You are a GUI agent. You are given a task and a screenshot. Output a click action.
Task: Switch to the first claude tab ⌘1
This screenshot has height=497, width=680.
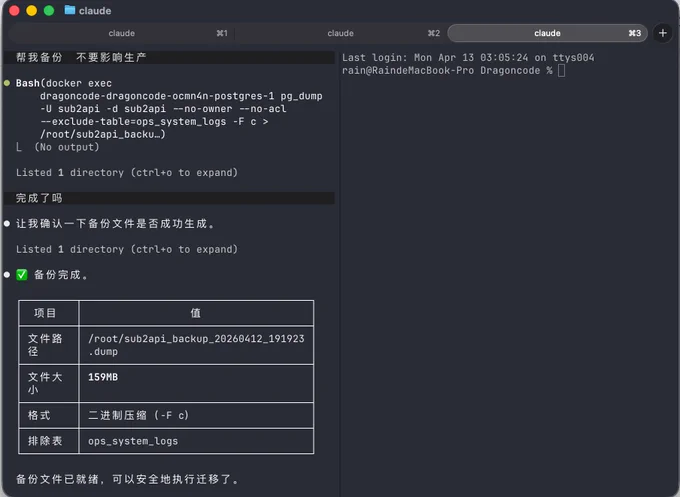coord(121,33)
